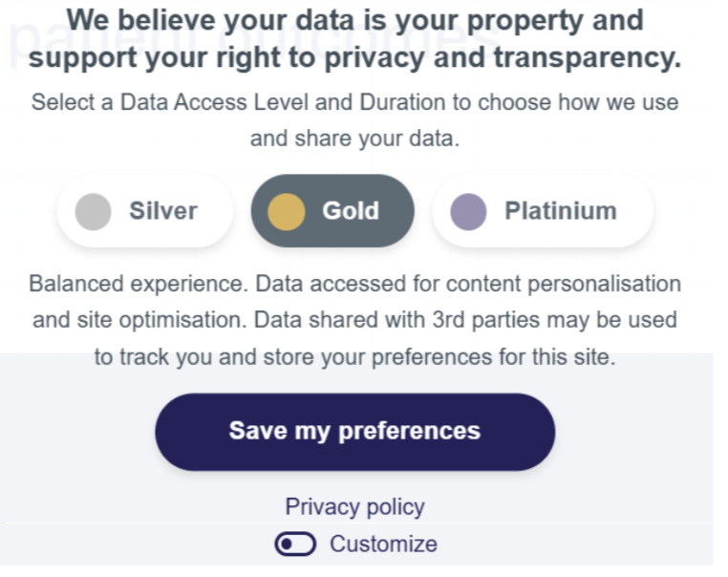Click the "We believe your data" heading line
The image size is (728, 577).
pyautogui.click(x=354, y=20)
